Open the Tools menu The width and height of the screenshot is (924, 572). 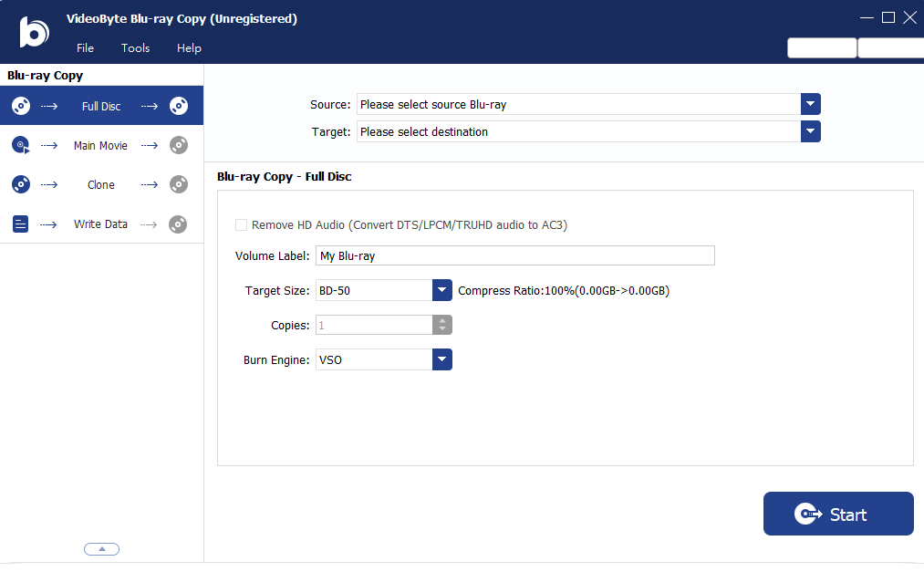click(x=136, y=48)
